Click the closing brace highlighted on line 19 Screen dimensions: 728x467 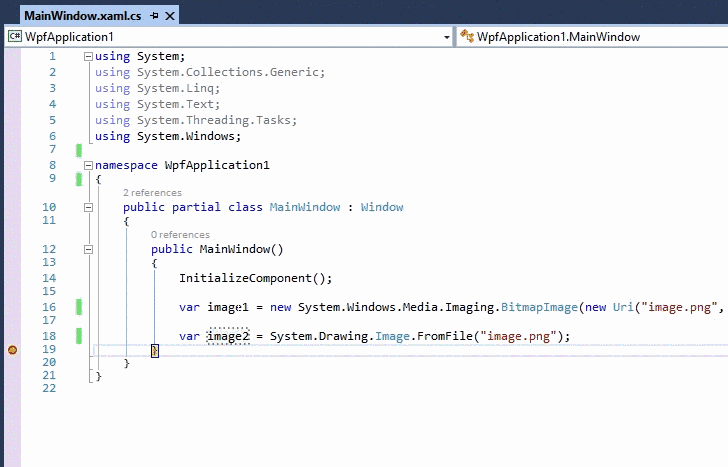pyautogui.click(x=155, y=351)
